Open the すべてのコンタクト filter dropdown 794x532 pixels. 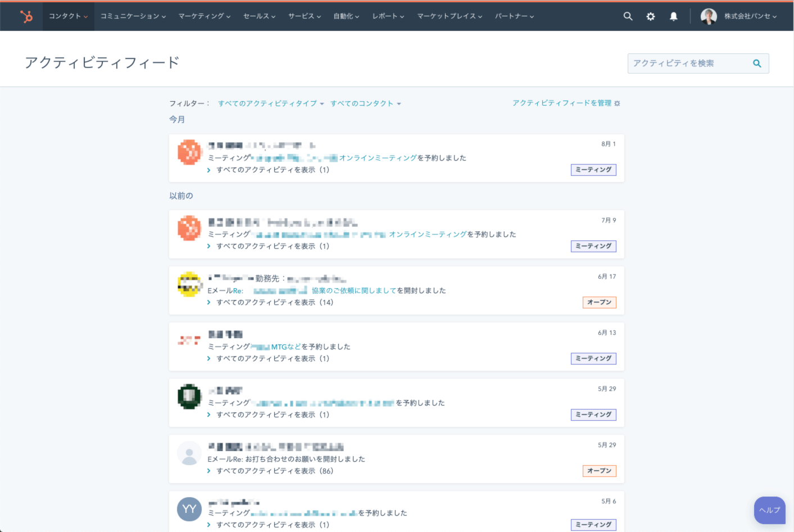tap(365, 103)
